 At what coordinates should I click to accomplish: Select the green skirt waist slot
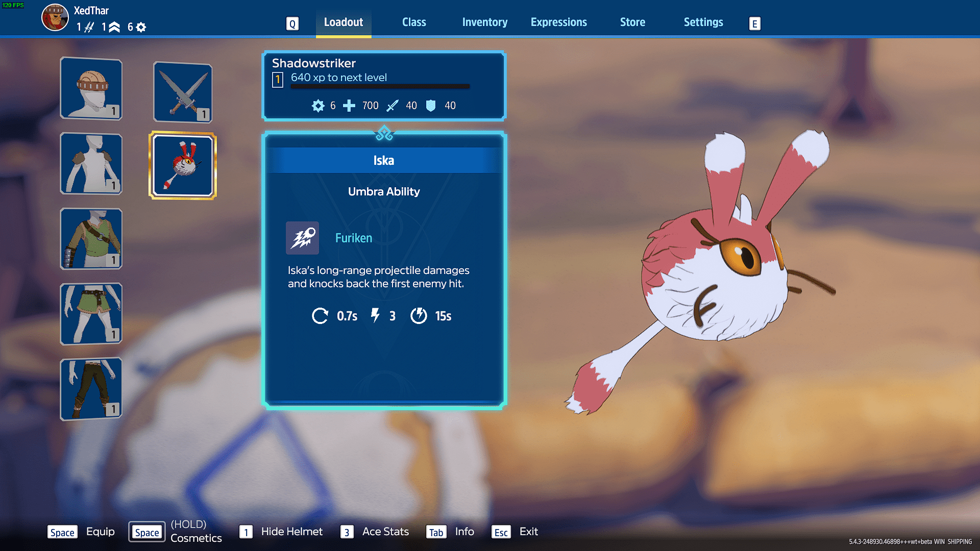(x=91, y=314)
